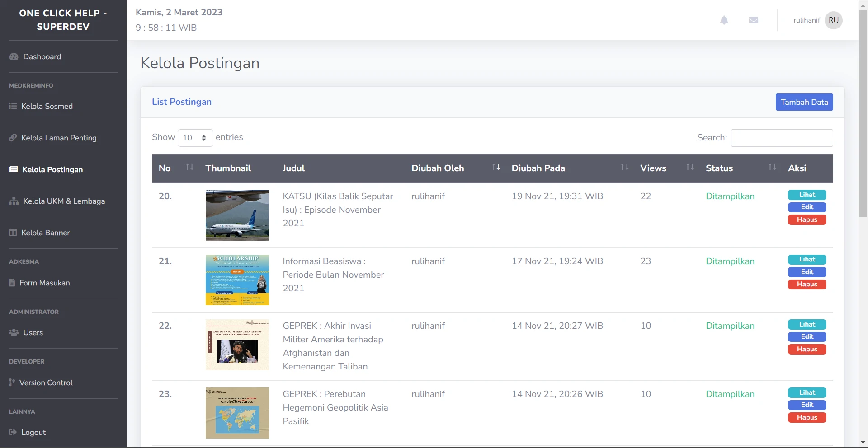Go to Version Control menu item
Screen dimensions: 868x448
46,383
